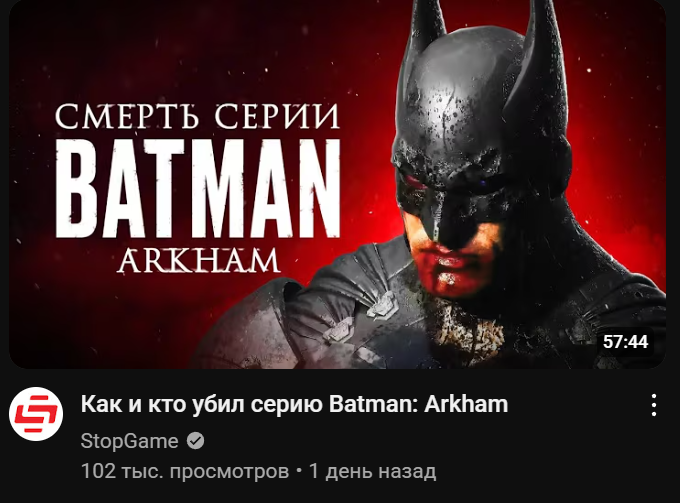680x503 pixels.
Task: Click the СМЕРТЬ СЕРИИ caption on thumbnail
Action: 198,116
